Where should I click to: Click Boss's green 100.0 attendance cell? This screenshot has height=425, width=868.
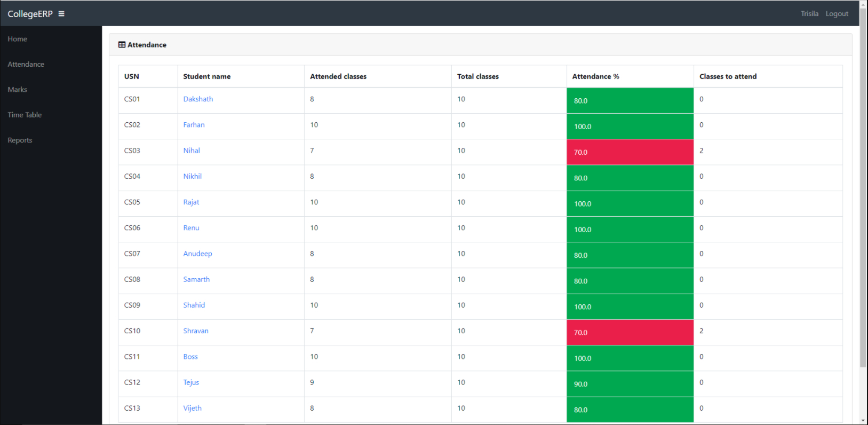click(x=630, y=358)
